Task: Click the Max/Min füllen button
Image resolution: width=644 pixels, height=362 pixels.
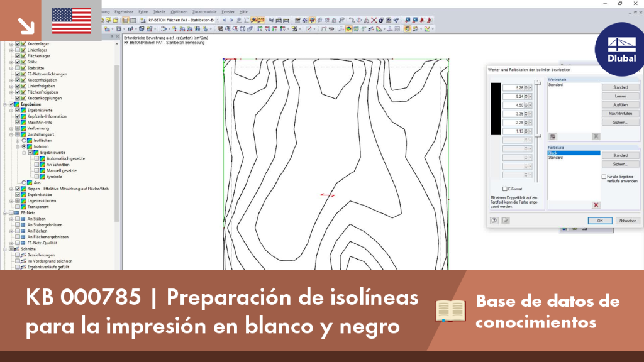Action: (620, 113)
